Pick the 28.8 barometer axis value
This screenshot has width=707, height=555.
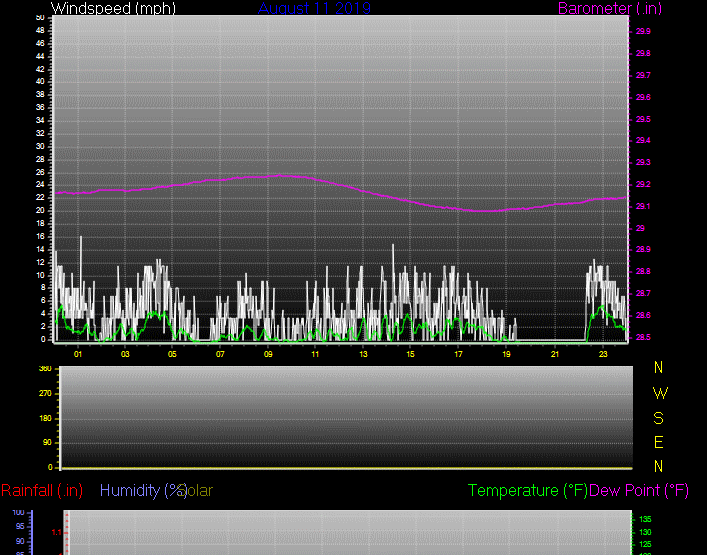(x=643, y=271)
